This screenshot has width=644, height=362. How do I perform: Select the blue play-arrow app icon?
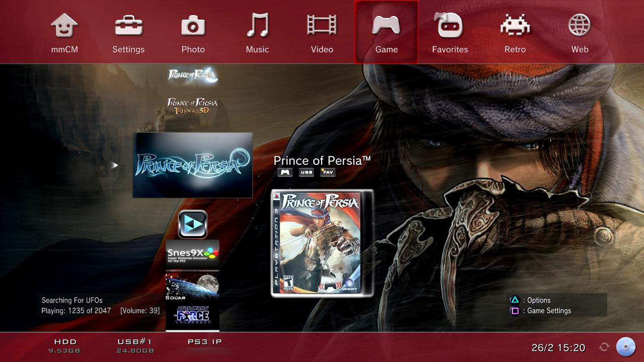pos(193,224)
